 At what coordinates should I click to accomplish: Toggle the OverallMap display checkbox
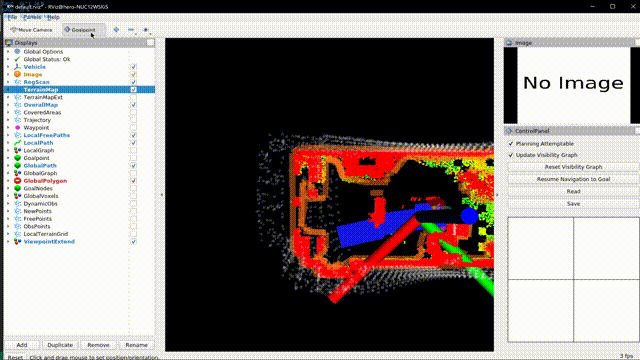[133, 105]
